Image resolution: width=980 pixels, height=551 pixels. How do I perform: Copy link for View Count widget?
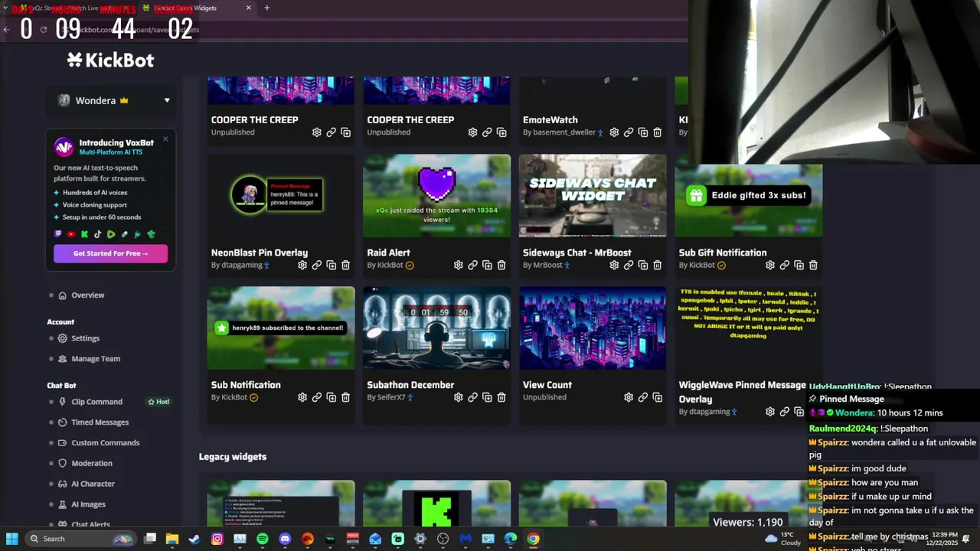pyautogui.click(x=643, y=397)
